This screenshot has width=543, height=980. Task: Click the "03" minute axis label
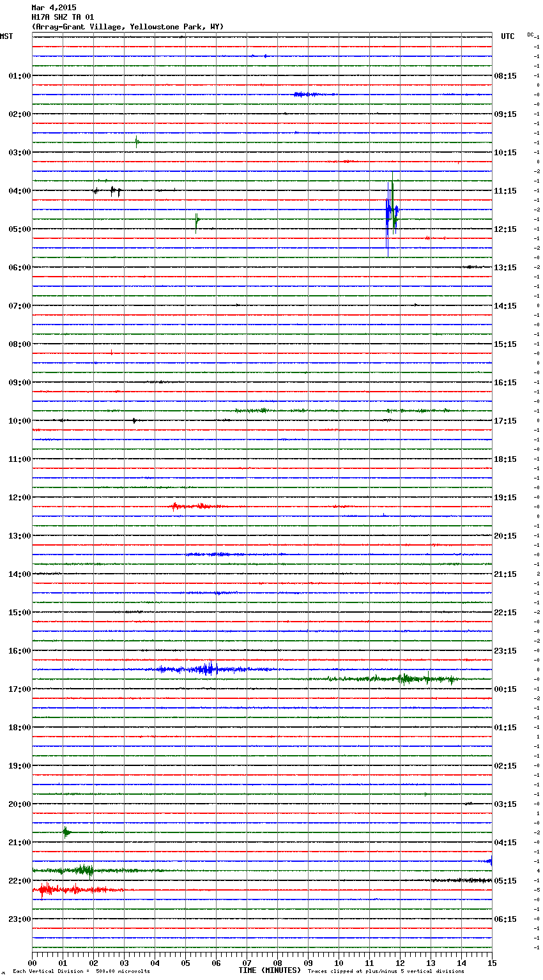point(124,963)
